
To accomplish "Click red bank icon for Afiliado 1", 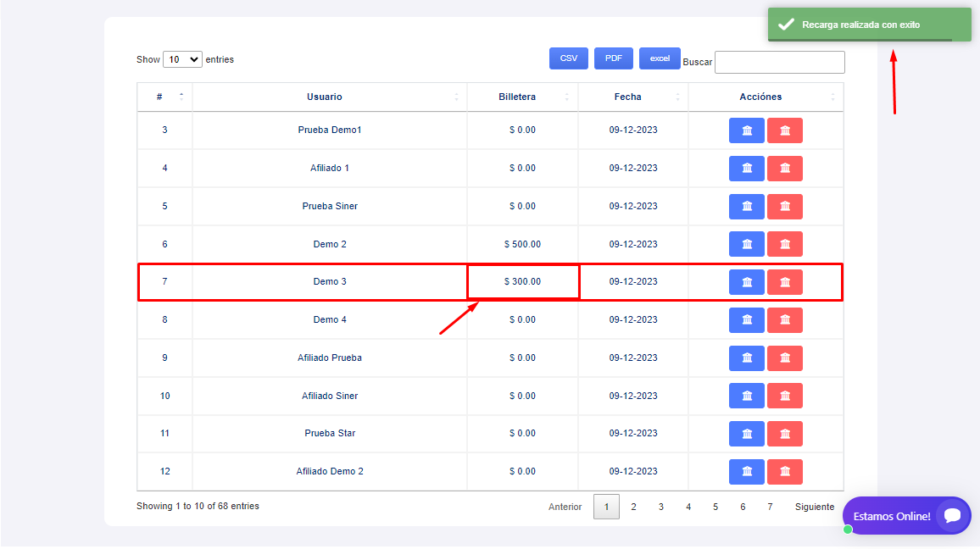I will [784, 169].
